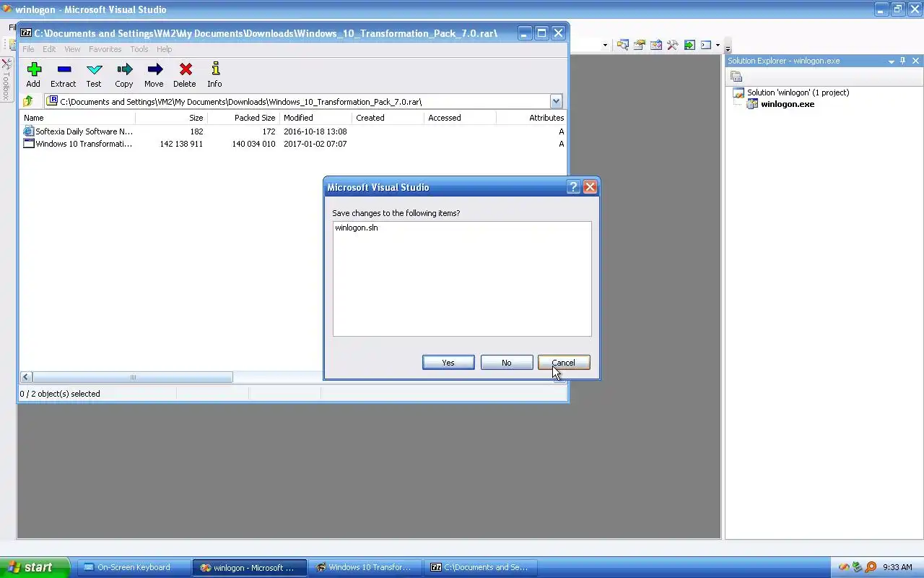The image size is (924, 578).
Task: Click the Solution 'winlogon' solution icon
Action: pyautogui.click(x=738, y=92)
